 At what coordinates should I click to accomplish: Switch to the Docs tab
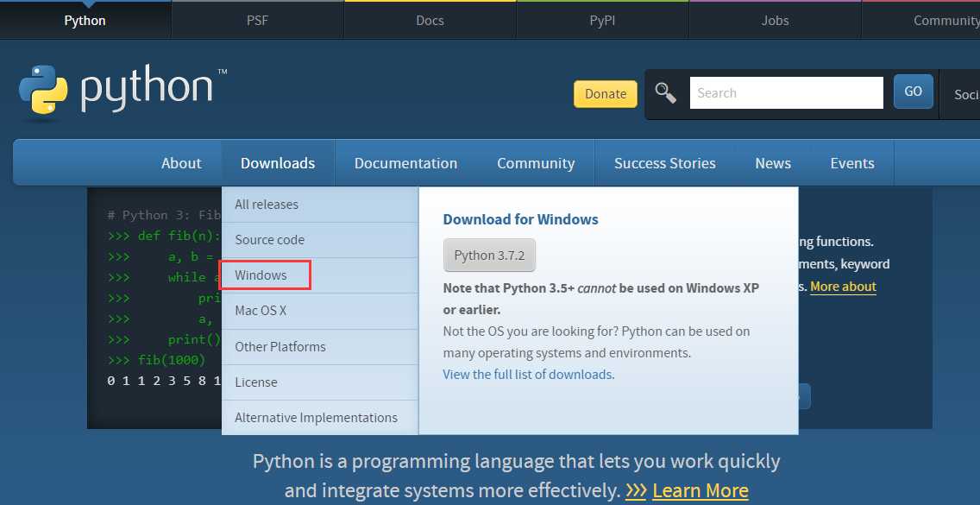[430, 21]
